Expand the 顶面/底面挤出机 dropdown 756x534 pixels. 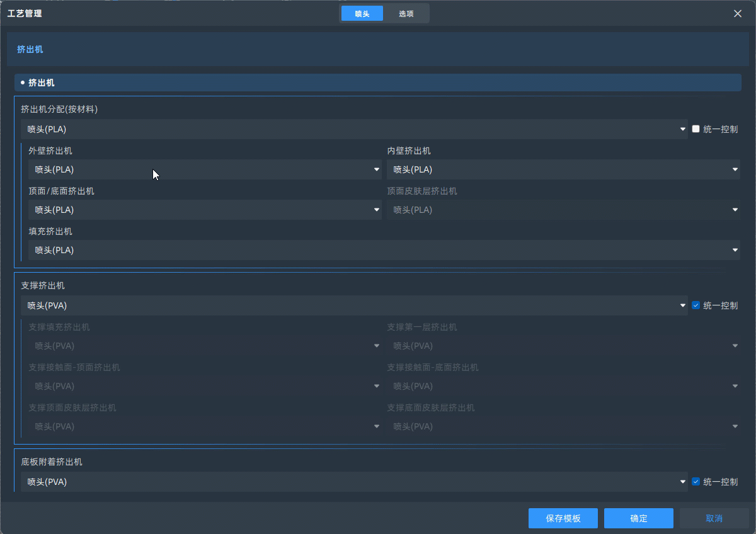376,210
